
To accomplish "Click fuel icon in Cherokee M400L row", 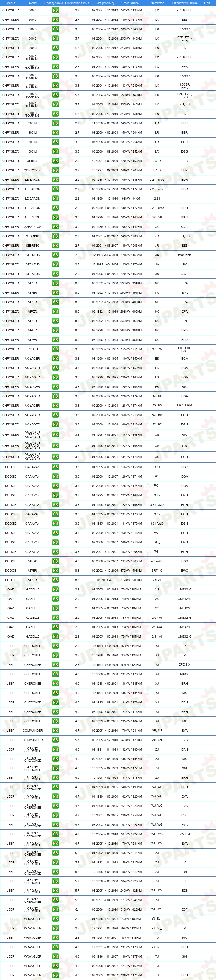I will click(56, 674).
